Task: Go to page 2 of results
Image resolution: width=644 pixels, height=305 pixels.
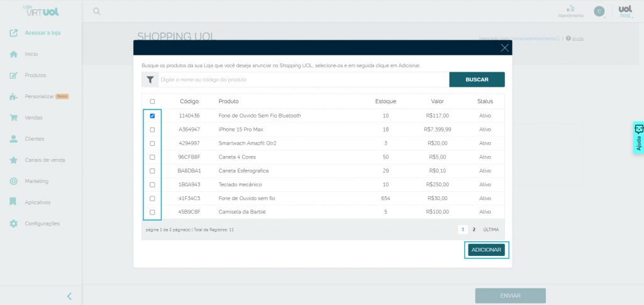Action: click(474, 230)
